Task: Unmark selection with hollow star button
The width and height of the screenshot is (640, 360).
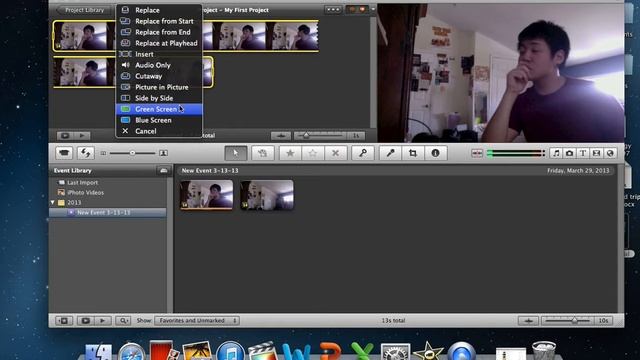Action: (x=313, y=153)
